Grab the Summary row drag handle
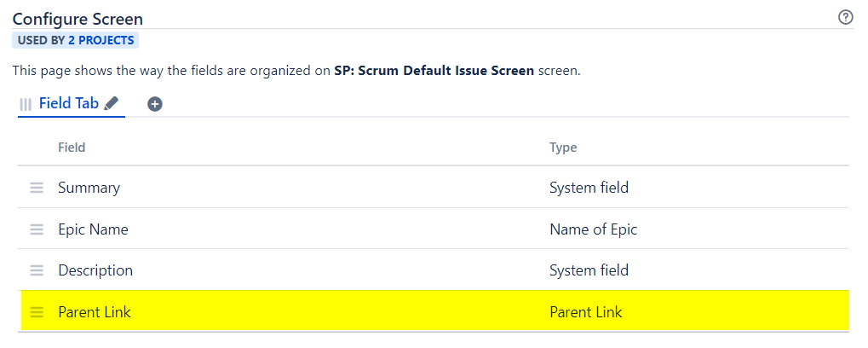This screenshot has height=348, width=868. click(37, 188)
